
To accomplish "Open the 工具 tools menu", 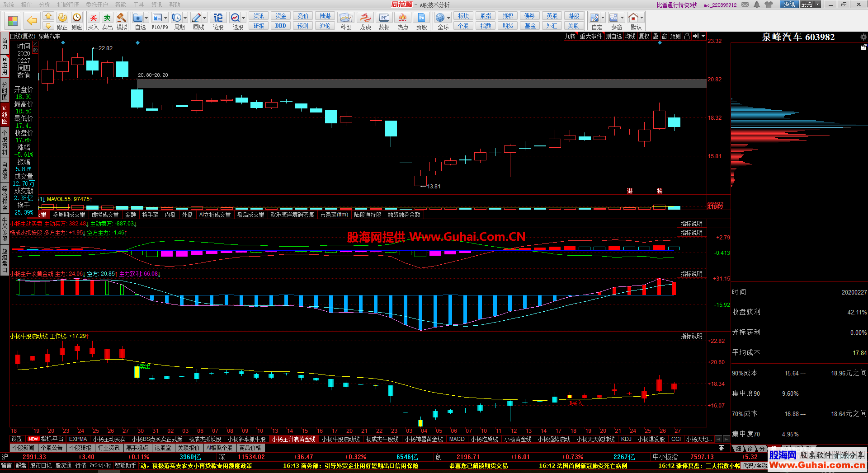I will pos(138,5).
